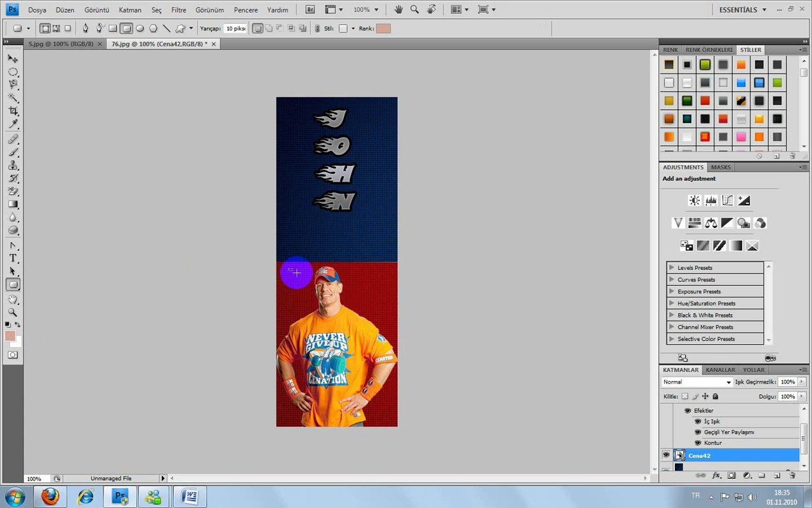
Task: Add a layer mask from the Layers panel
Action: (731, 475)
